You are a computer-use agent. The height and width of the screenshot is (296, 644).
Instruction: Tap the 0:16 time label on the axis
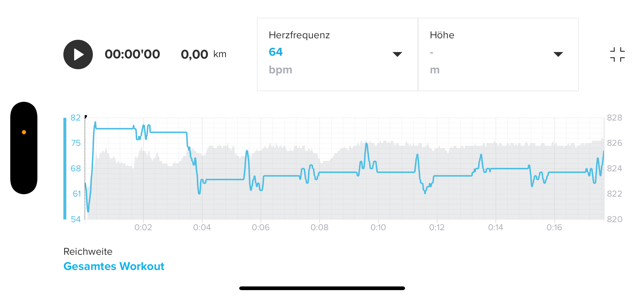point(554,228)
